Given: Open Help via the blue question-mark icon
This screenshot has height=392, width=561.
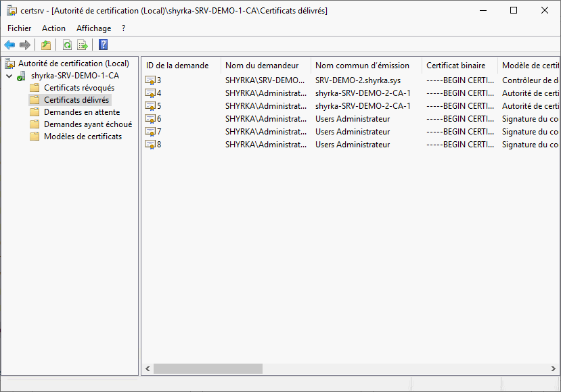Looking at the screenshot, I should tap(104, 45).
